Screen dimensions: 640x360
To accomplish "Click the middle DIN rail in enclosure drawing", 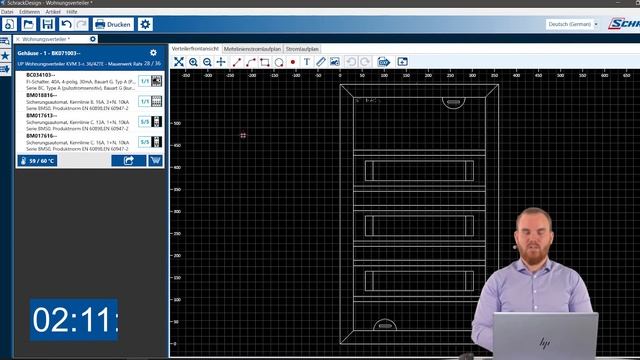I will pos(419,226).
